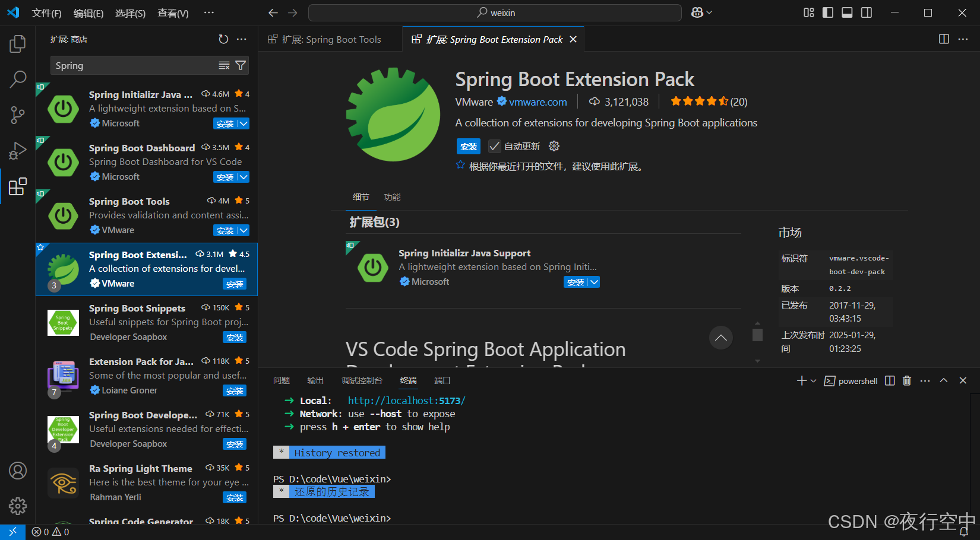Toggle the auto update checkbox

[494, 146]
